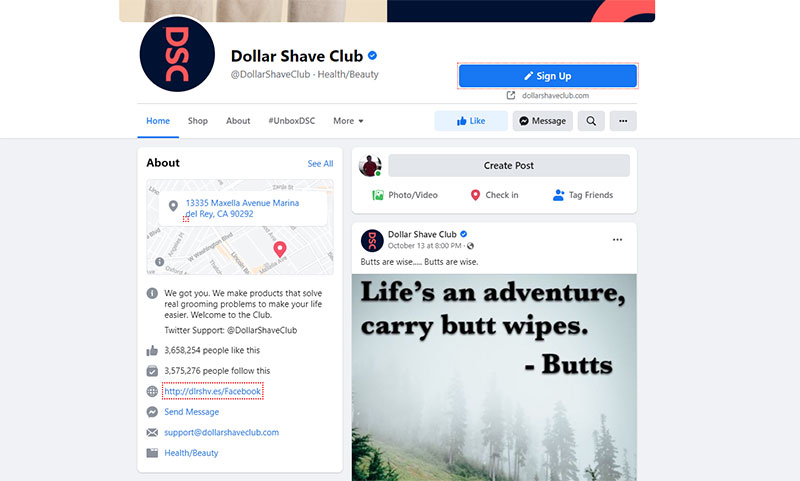This screenshot has height=481, width=800.
Task: Click the Dollar Shave Club profile logo
Action: (177, 54)
